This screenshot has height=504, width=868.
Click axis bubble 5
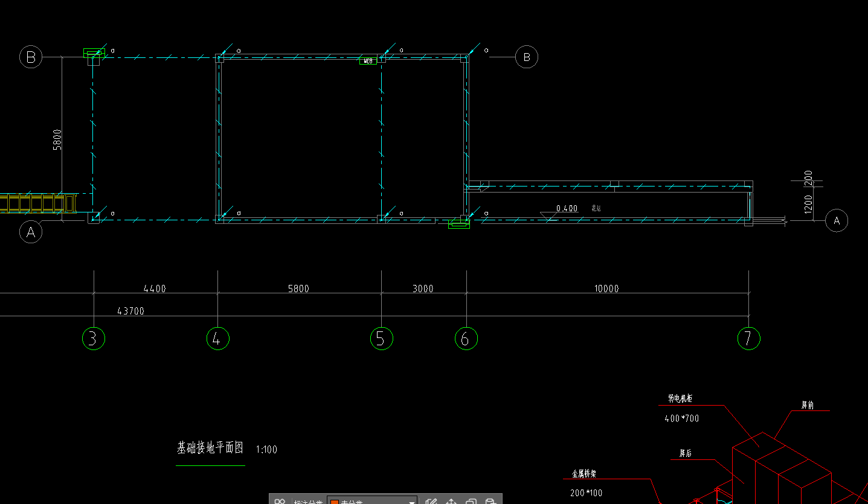pos(381,339)
